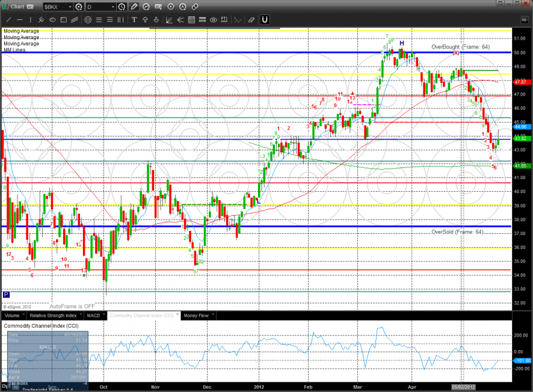The image size is (533, 392).
Task: Toggle the pencil drawing mode button
Action: coord(134,7)
